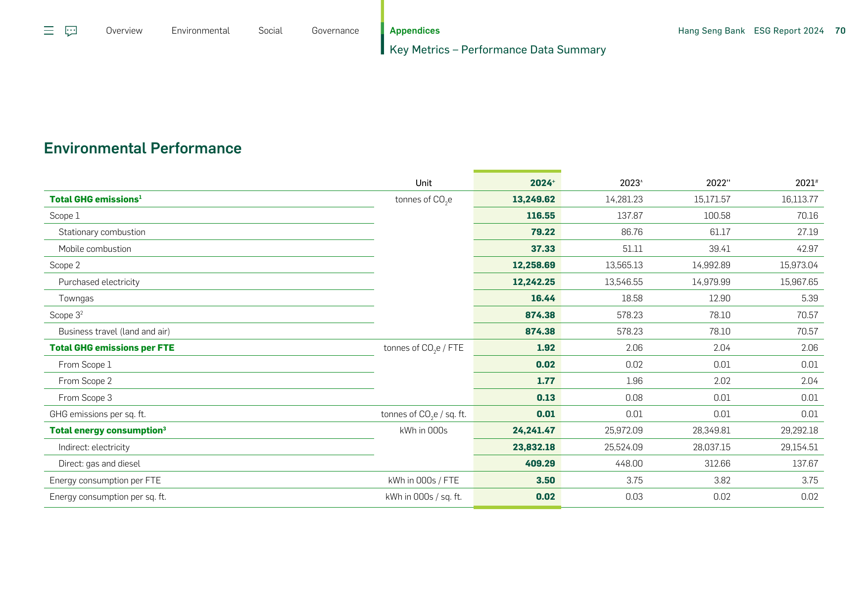This screenshot has width=868, height=614.
Task: Select the kWh in 000s / FTE unit
Action: (x=424, y=480)
